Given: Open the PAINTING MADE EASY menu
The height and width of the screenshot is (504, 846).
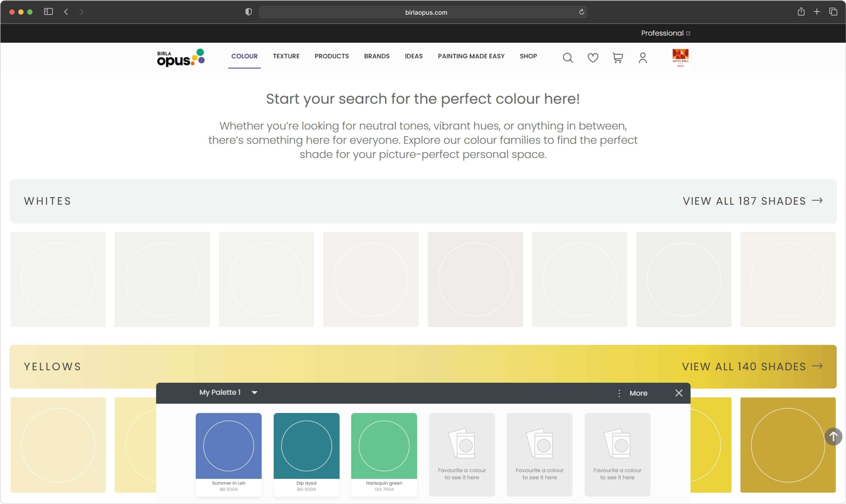Looking at the screenshot, I should click(471, 56).
